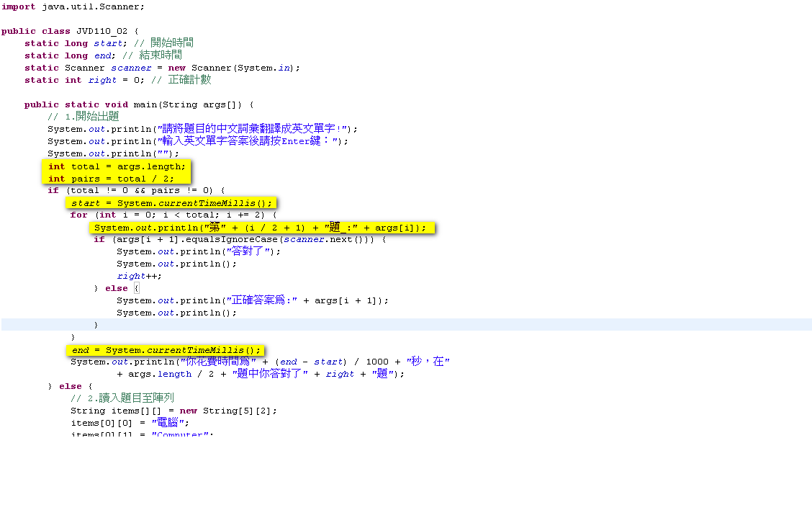The width and height of the screenshot is (812, 510).
Task: Click the highlighted 'int total = args.length;' line
Action: click(117, 166)
